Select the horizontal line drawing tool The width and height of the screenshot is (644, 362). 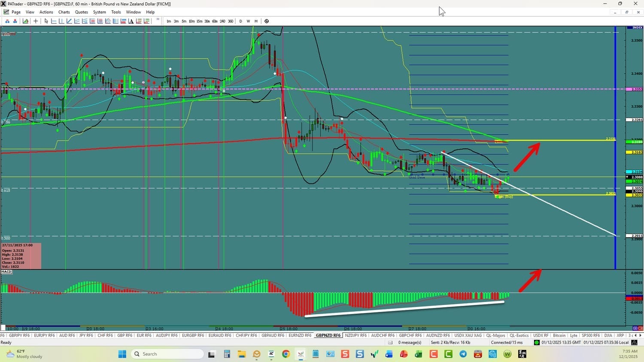pyautogui.click(x=54, y=21)
